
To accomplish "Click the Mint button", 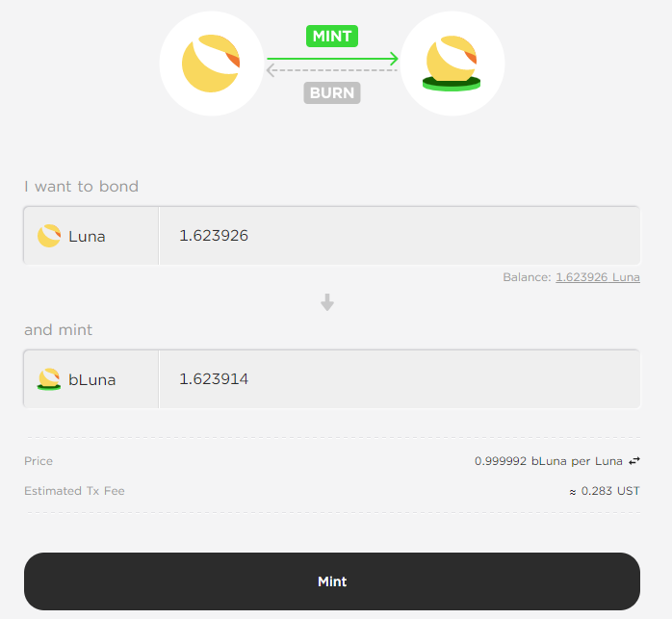I will pyautogui.click(x=332, y=581).
